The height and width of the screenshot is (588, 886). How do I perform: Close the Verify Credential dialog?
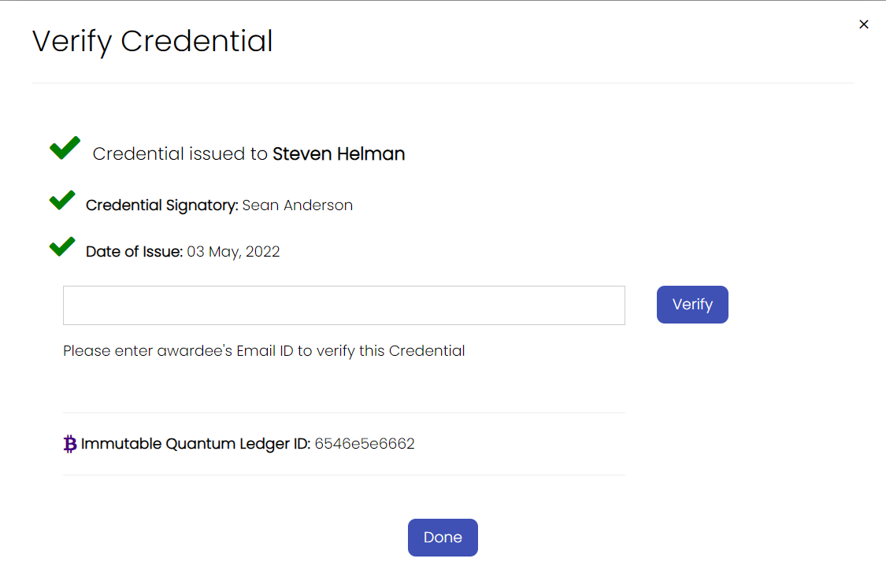click(x=864, y=24)
